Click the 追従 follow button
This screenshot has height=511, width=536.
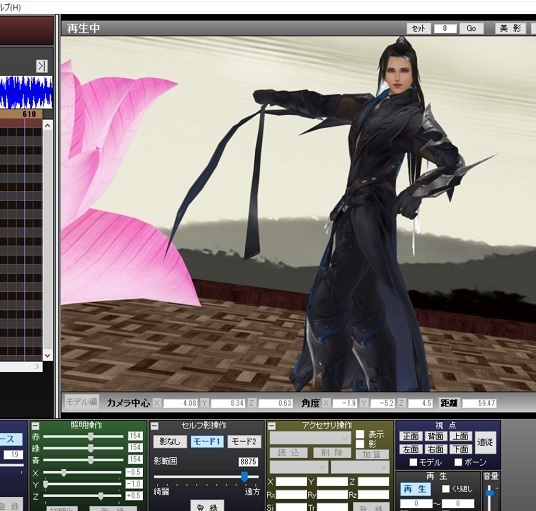[485, 442]
